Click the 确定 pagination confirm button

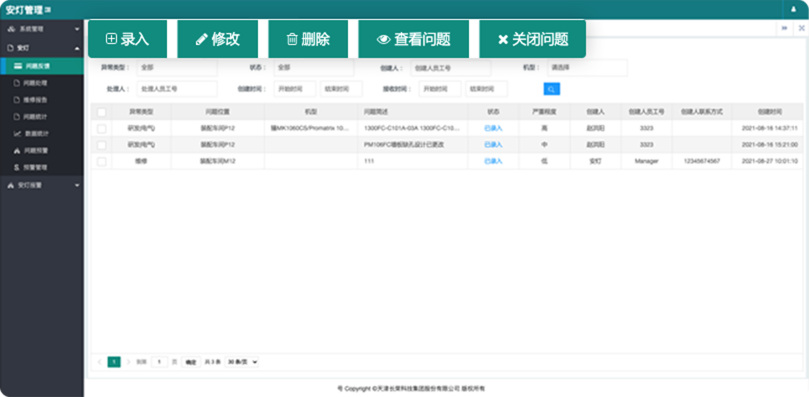coord(191,362)
